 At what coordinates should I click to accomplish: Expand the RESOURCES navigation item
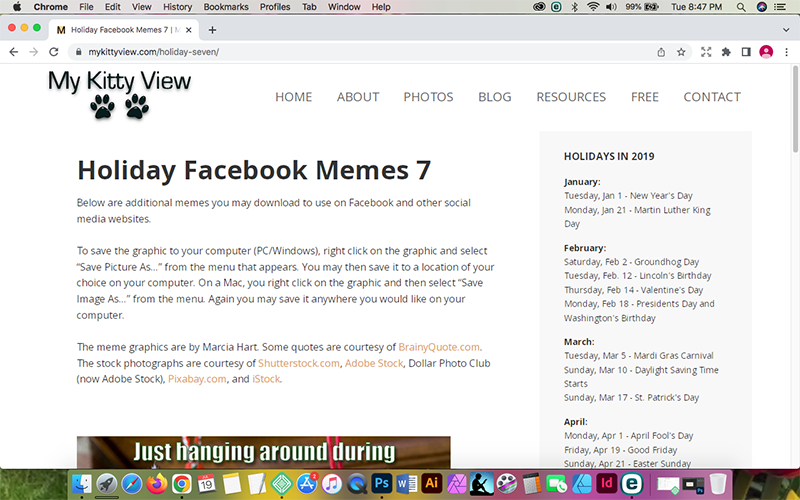571,97
